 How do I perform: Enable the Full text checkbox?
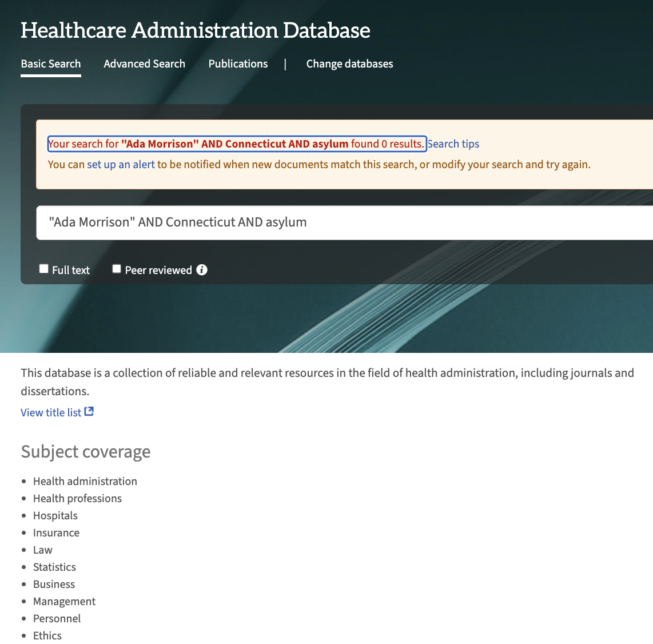44,269
